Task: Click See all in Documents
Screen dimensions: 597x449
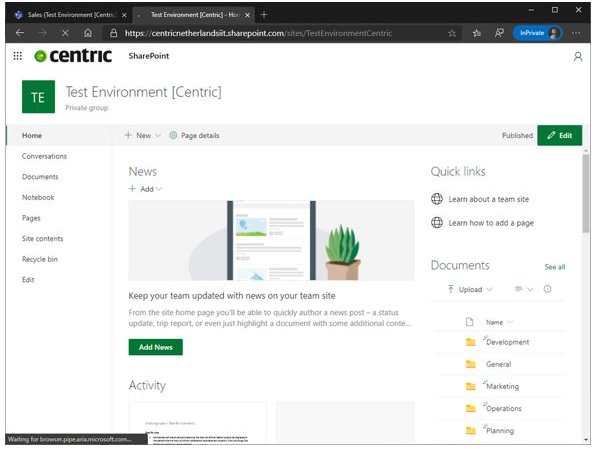Action: [555, 267]
